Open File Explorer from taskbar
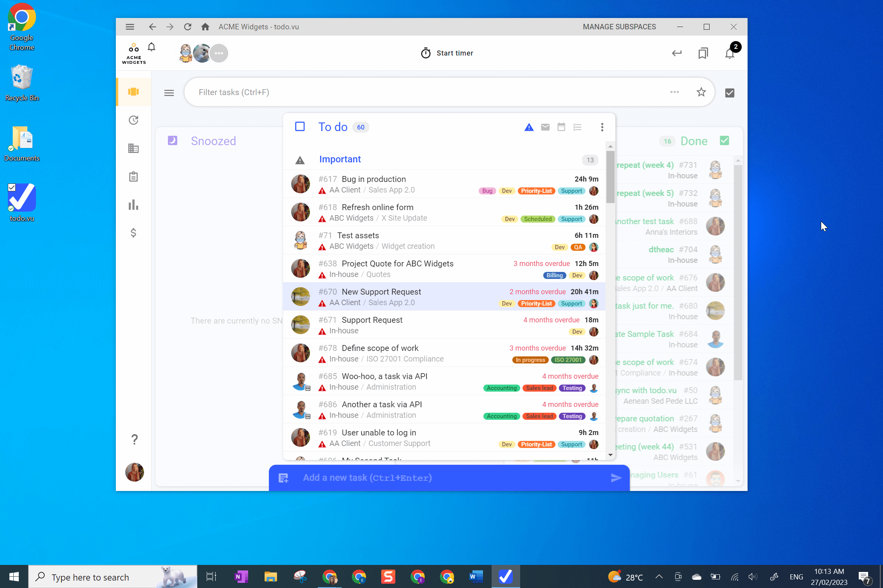883x588 pixels. [270, 577]
